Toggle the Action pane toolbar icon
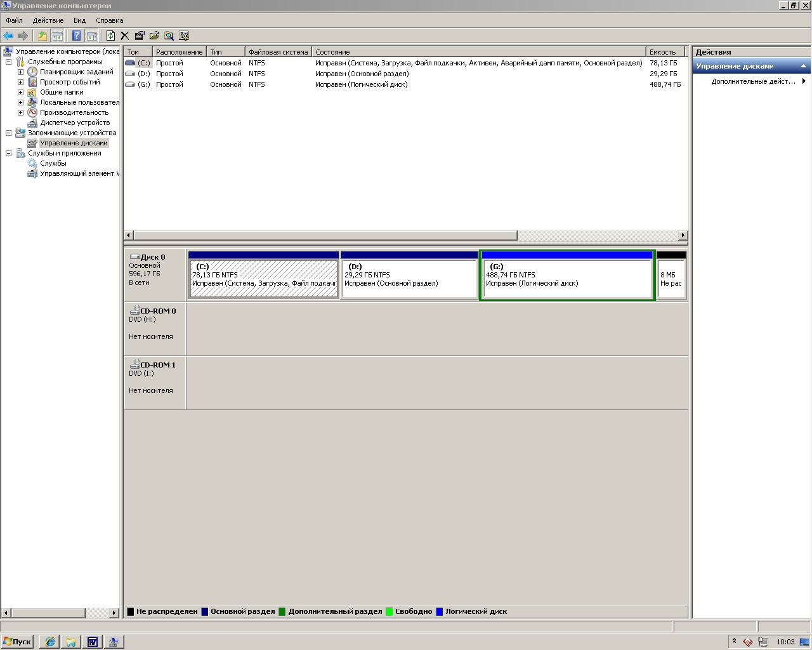Screen dimensions: 812x650 point(92,36)
